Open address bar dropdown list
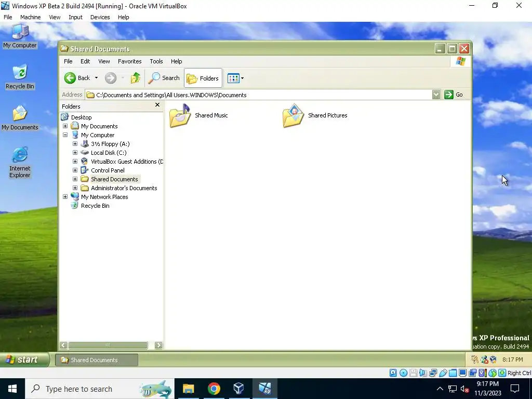Screen dimensions: 532x399 click(436, 95)
